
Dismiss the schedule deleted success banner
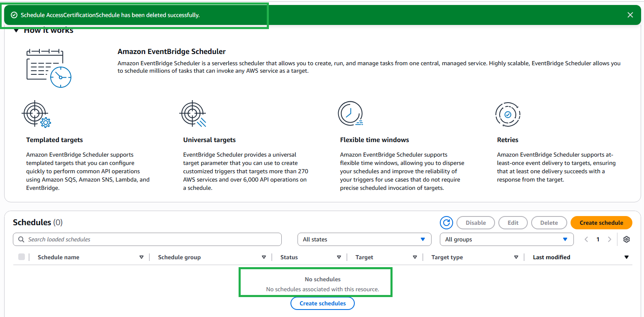pyautogui.click(x=630, y=15)
